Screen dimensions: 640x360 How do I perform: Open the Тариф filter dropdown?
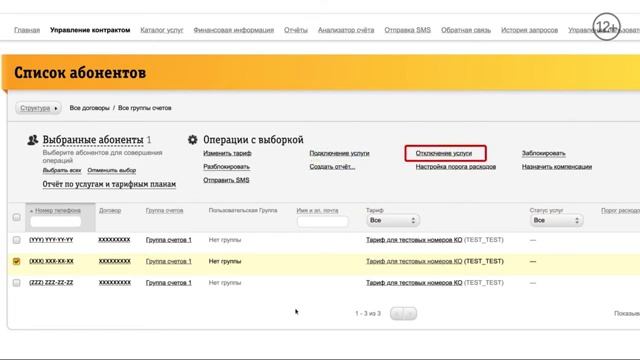coord(392,220)
